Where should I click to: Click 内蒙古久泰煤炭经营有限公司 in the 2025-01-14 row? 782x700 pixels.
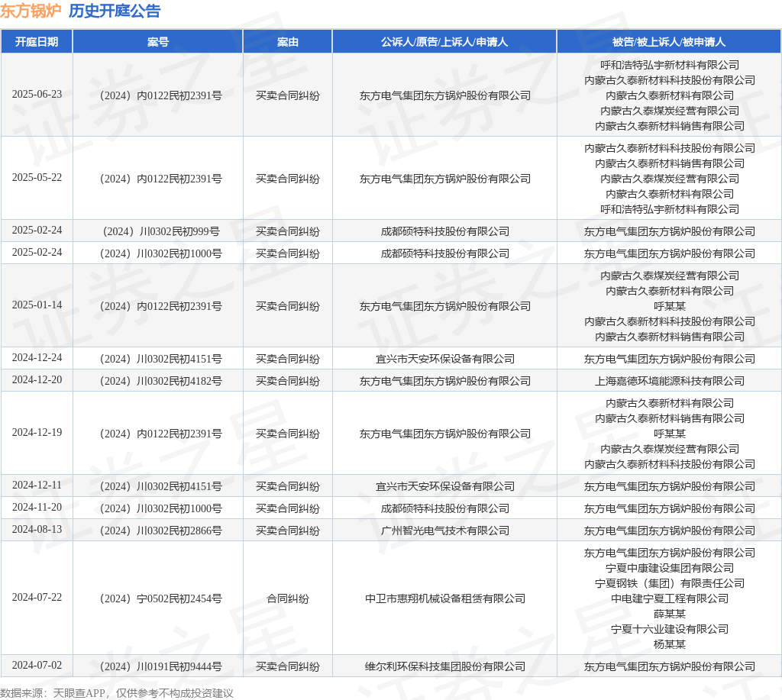pyautogui.click(x=669, y=276)
